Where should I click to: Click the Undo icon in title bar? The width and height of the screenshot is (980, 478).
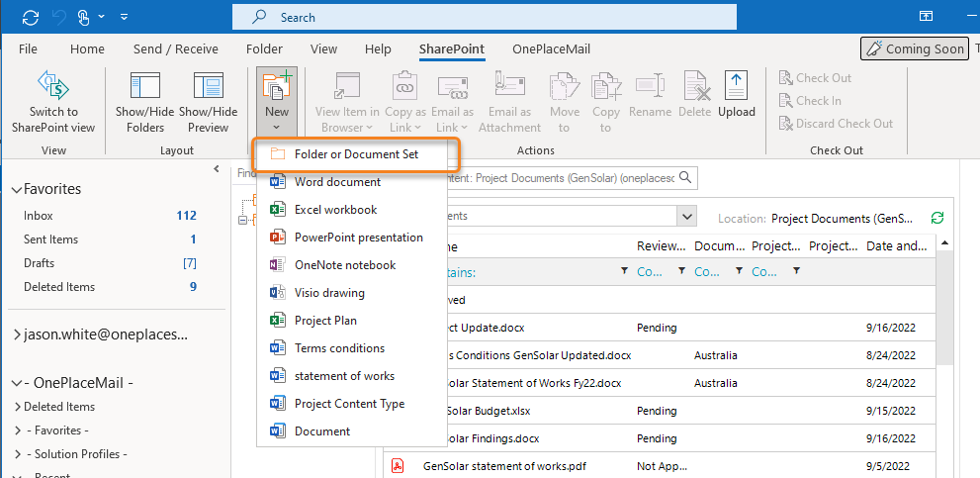59,18
